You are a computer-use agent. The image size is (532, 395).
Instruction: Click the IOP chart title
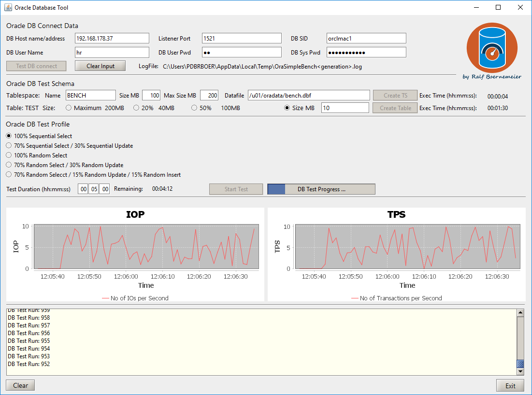click(x=135, y=214)
